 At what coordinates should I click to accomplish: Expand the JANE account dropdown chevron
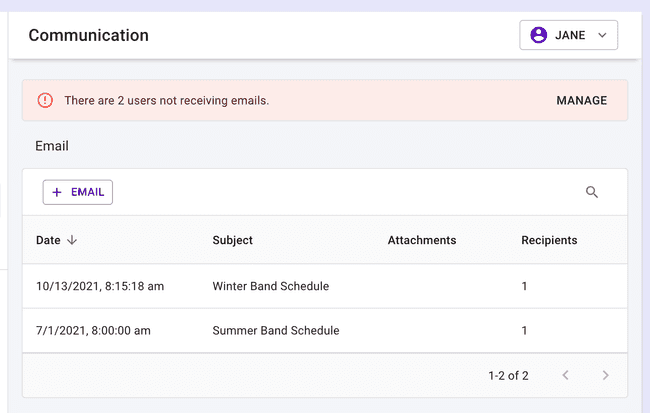(x=602, y=35)
